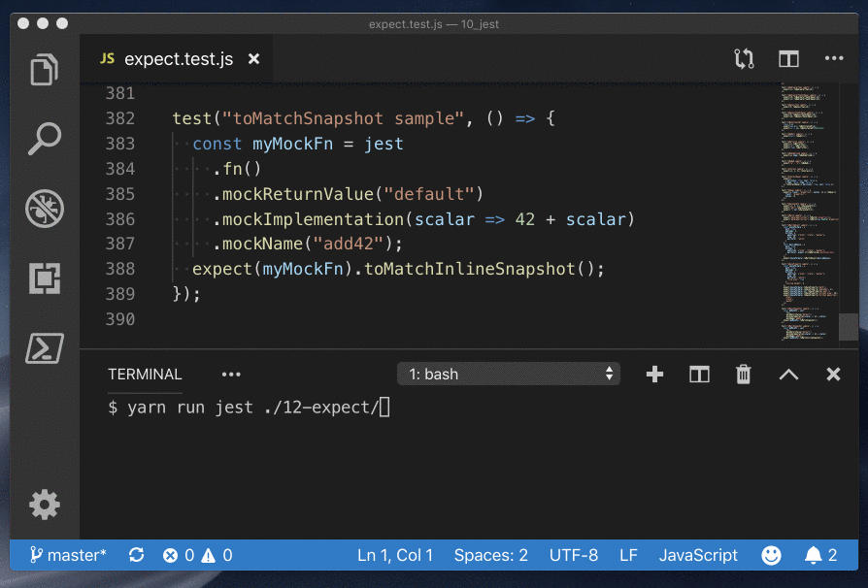The height and width of the screenshot is (588, 868).
Task: Expand more panel views next to TERMINAL
Action: pyautogui.click(x=230, y=375)
